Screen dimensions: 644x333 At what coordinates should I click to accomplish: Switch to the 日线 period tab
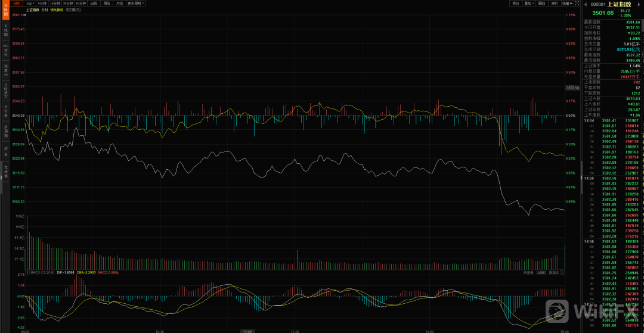(x=94, y=3)
